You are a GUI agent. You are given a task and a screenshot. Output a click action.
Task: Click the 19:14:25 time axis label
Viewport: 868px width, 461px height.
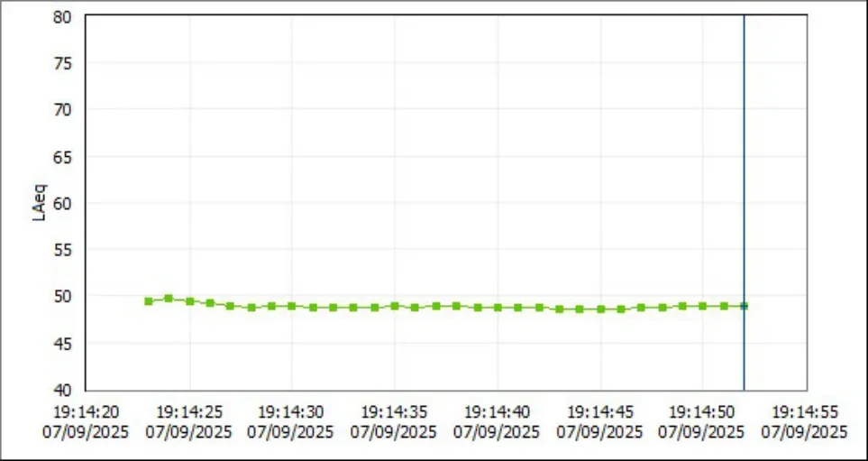click(189, 412)
